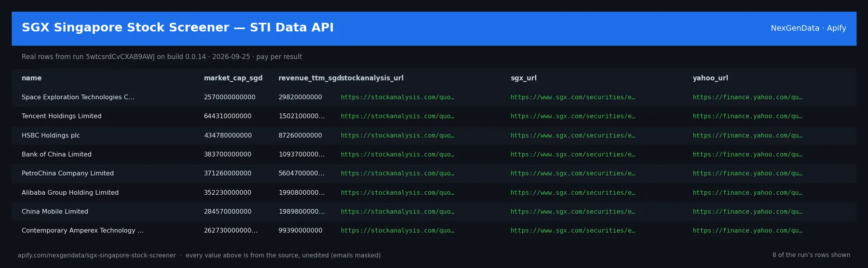Viewport: 868px width, 268px height.
Task: Select the China Mobile Limited cell
Action: point(55,212)
